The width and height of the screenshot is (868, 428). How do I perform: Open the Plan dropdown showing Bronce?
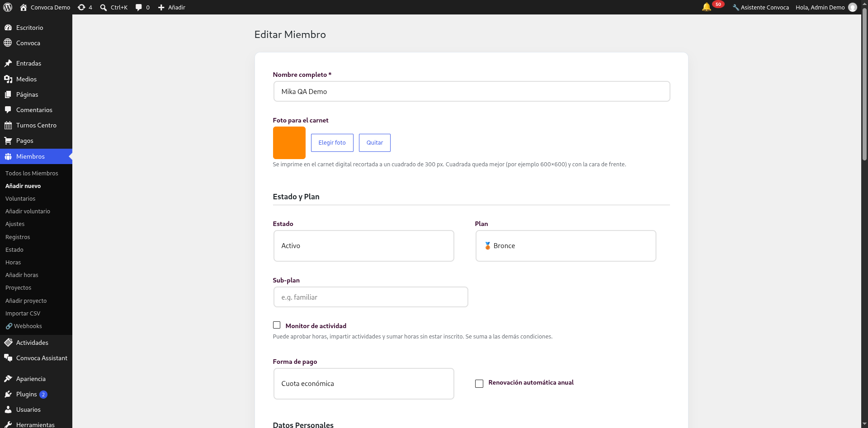pyautogui.click(x=566, y=246)
